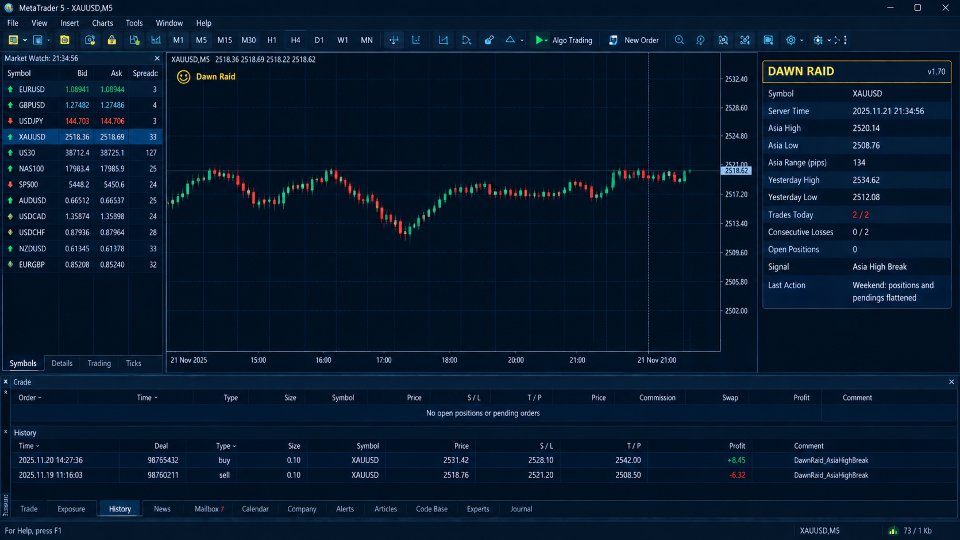
Task: Click the green Algo Trading play icon
Action: tap(539, 40)
